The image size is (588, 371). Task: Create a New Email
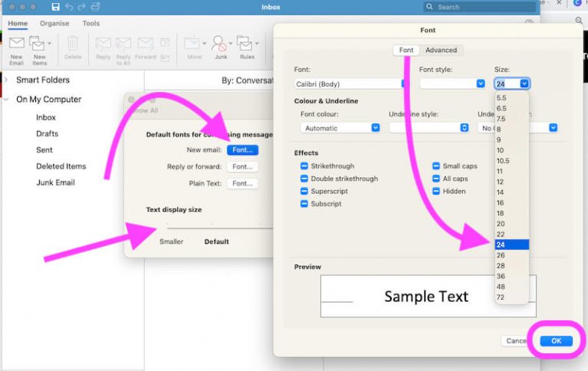point(17,51)
